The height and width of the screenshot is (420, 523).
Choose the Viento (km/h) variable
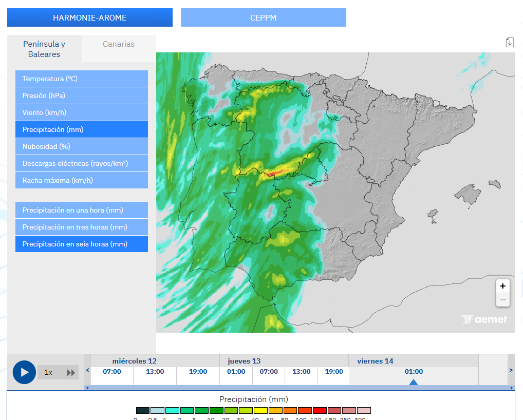click(81, 112)
